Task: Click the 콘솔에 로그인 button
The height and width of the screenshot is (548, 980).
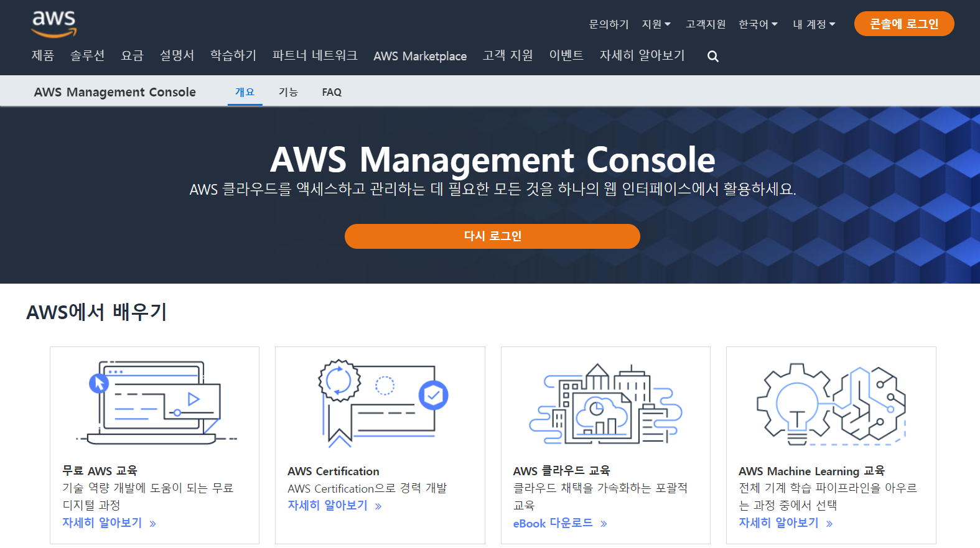Action: click(x=904, y=24)
